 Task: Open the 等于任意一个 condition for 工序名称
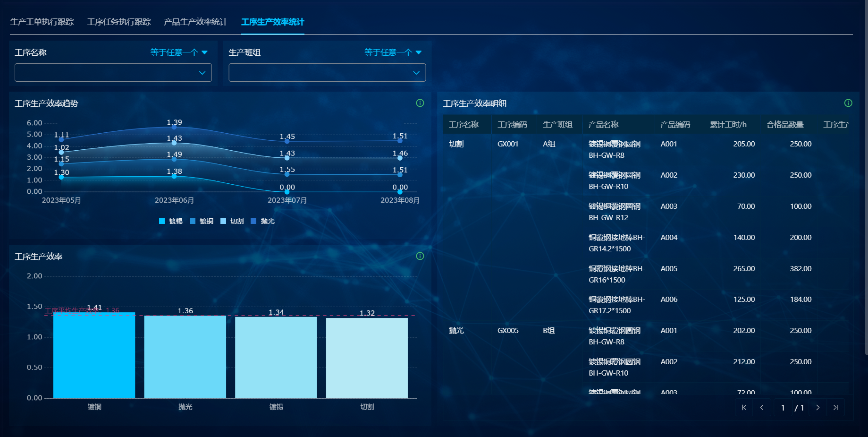[x=179, y=52]
